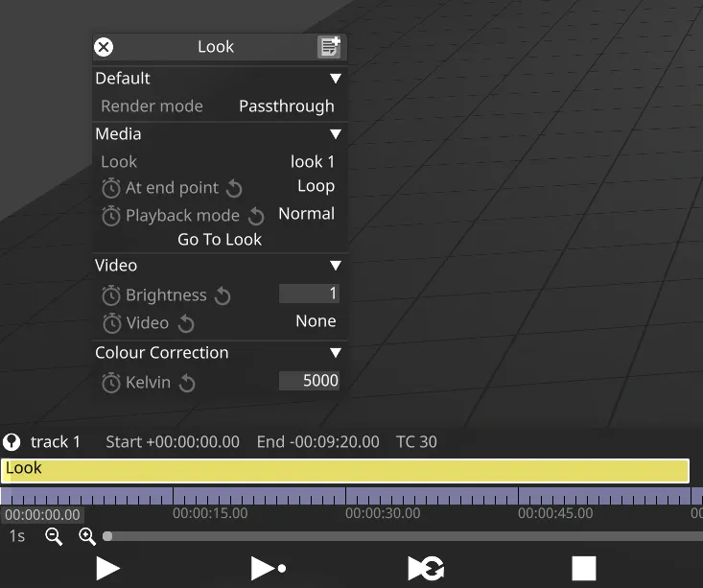Viewport: 703px width, 588px height.
Task: Open the notes icon in Look header
Action: coord(329,47)
